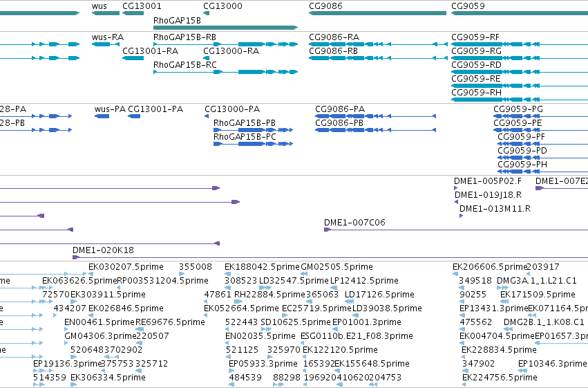Select EST DMG3A.1_1.L21.C1
This screenshot has width=588, height=388.
537,281
